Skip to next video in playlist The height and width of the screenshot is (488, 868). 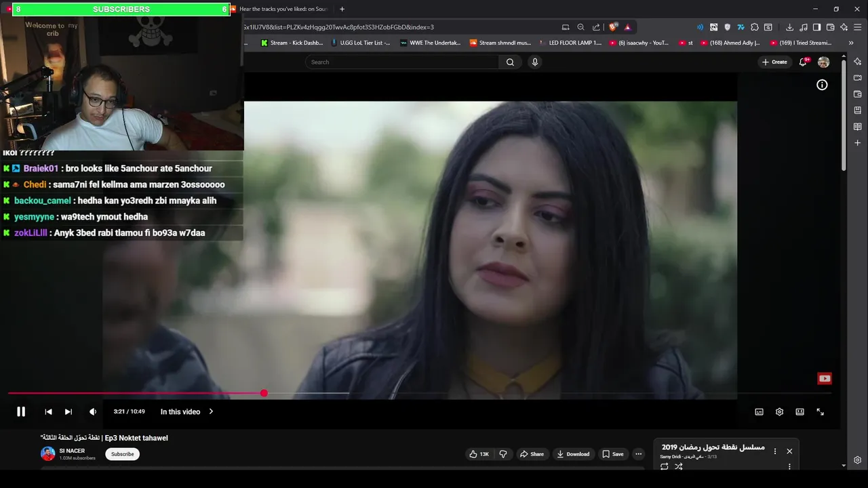(68, 411)
